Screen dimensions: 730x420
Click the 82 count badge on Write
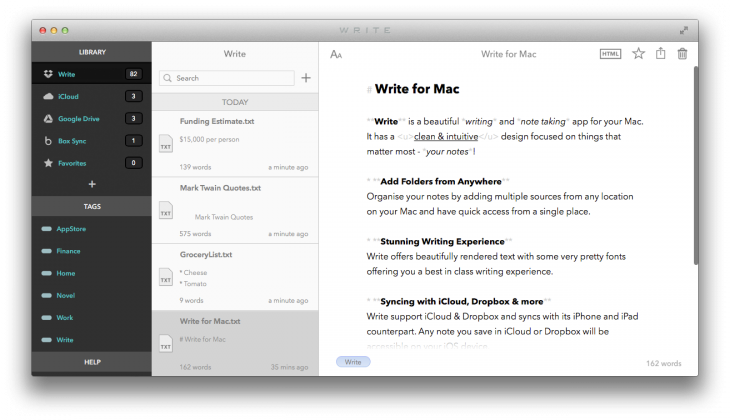point(134,74)
